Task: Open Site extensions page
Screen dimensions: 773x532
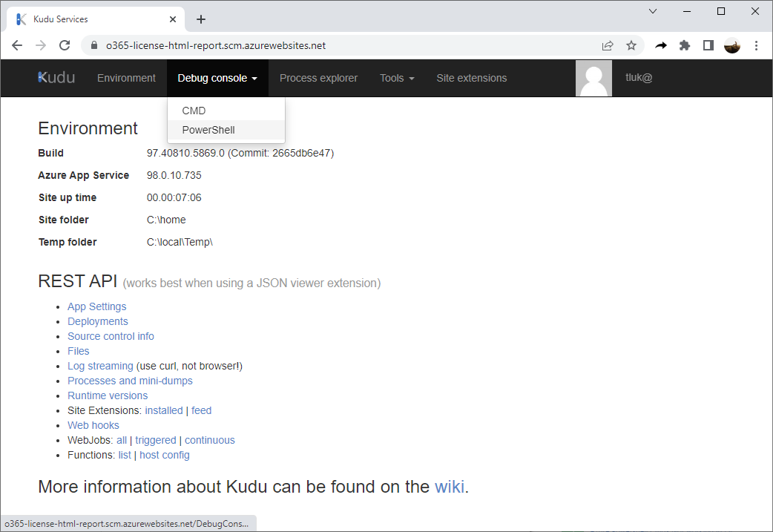Action: point(471,78)
